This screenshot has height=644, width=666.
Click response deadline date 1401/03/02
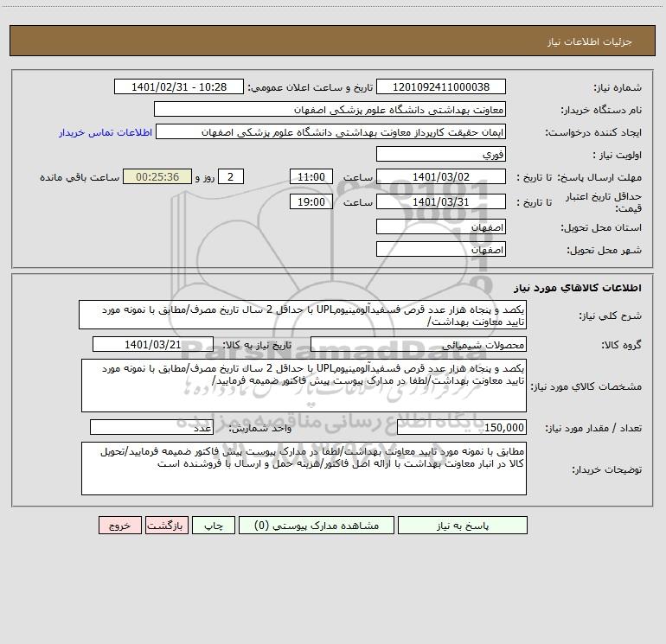(x=441, y=176)
